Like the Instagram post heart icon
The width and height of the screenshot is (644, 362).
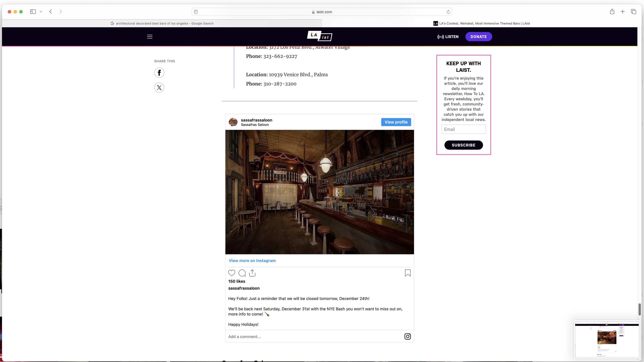pos(232,273)
